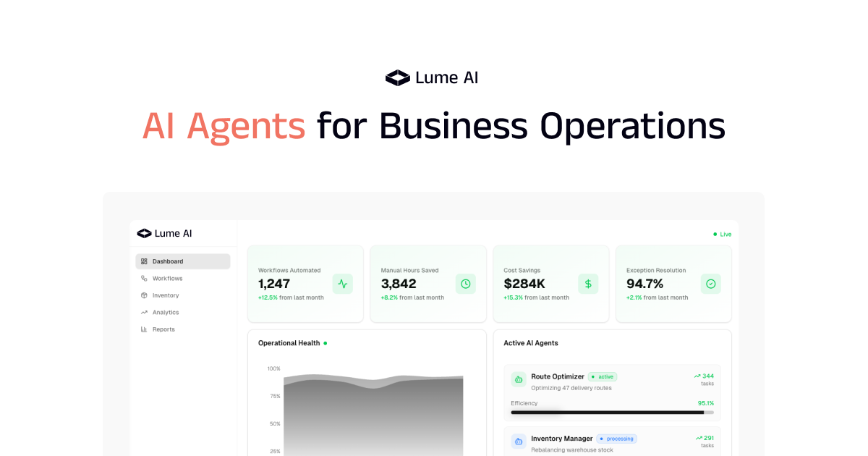
Task: Switch to the Dashboard sidebar entry
Action: [168, 261]
